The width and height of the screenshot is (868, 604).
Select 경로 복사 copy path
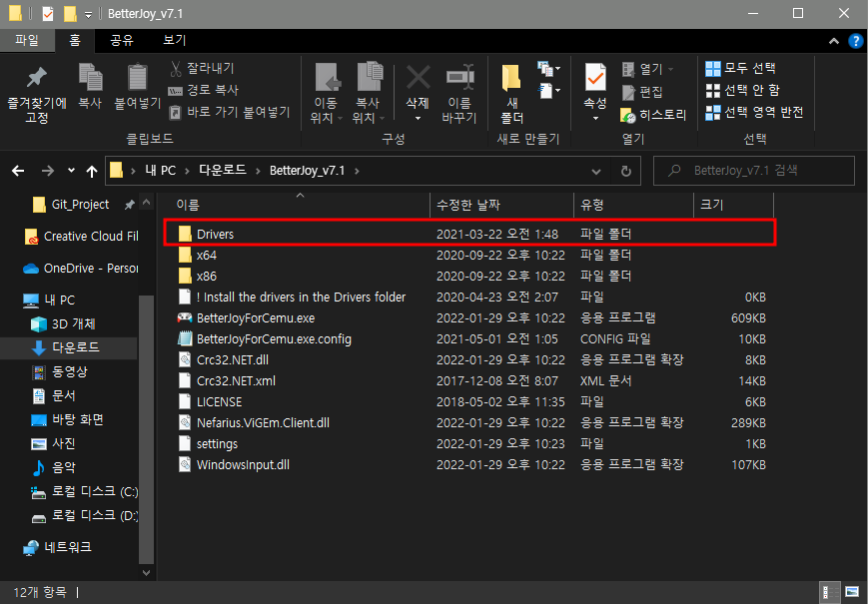tap(204, 90)
